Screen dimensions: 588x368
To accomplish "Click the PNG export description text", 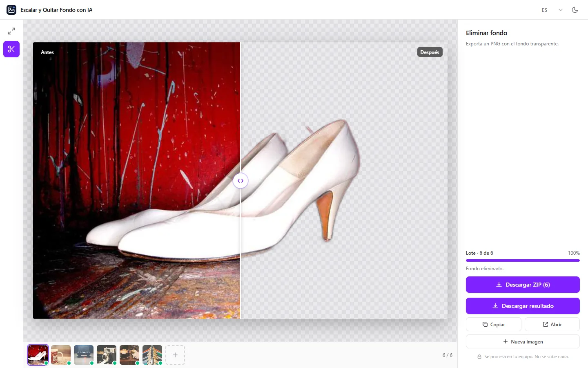I will pos(512,44).
